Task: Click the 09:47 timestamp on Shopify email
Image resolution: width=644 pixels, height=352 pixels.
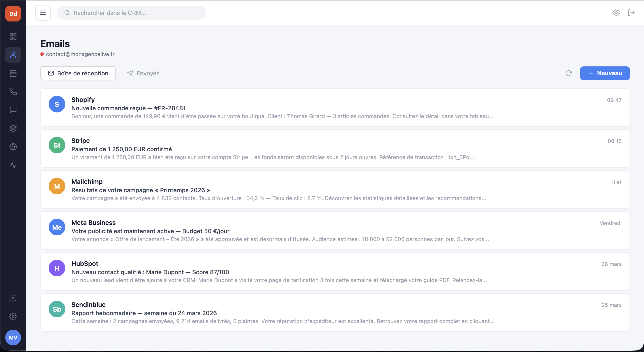Action: [614, 100]
